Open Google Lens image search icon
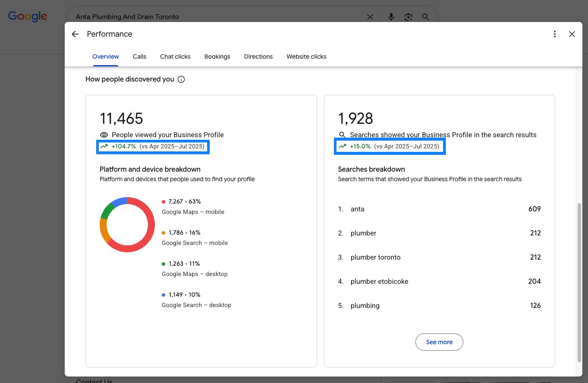The height and width of the screenshot is (383, 588). 408,17
